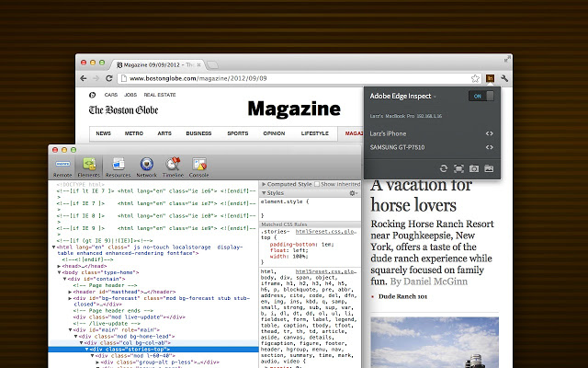Viewport: 588px width, 368px height.
Task: Go forward in Chrome browser
Action: pos(96,78)
